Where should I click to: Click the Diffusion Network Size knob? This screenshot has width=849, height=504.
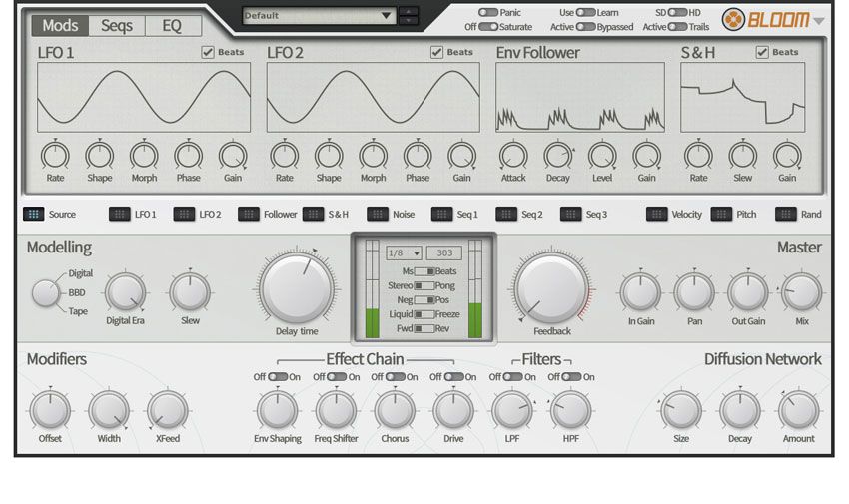(681, 411)
